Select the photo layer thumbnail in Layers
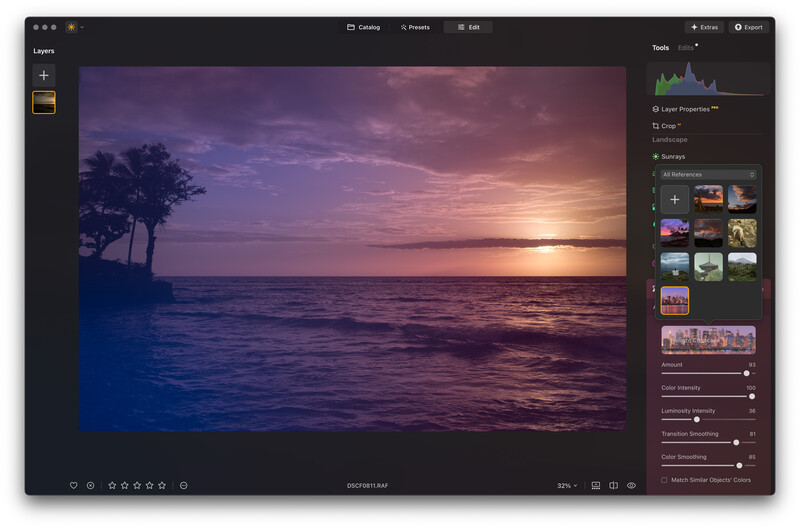The height and width of the screenshot is (528, 800). tap(44, 103)
